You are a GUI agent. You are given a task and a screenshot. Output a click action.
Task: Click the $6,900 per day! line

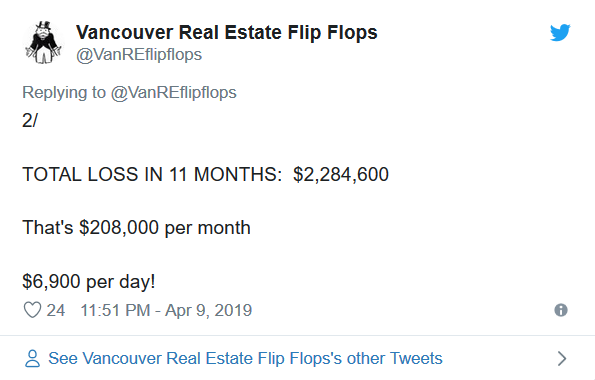tap(89, 282)
